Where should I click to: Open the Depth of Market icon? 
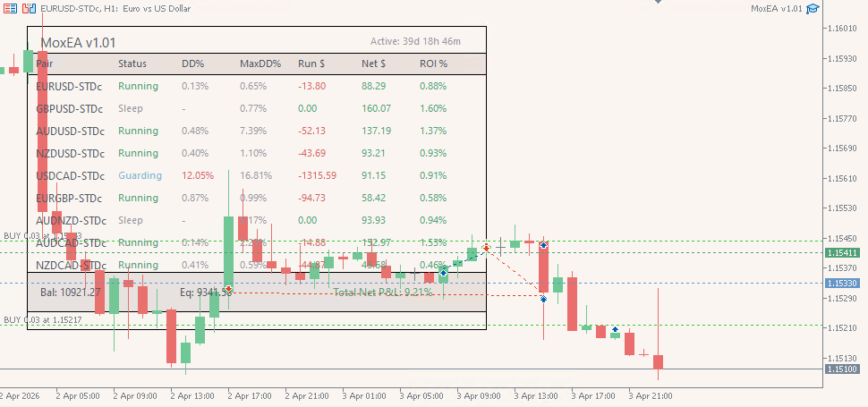30,9
